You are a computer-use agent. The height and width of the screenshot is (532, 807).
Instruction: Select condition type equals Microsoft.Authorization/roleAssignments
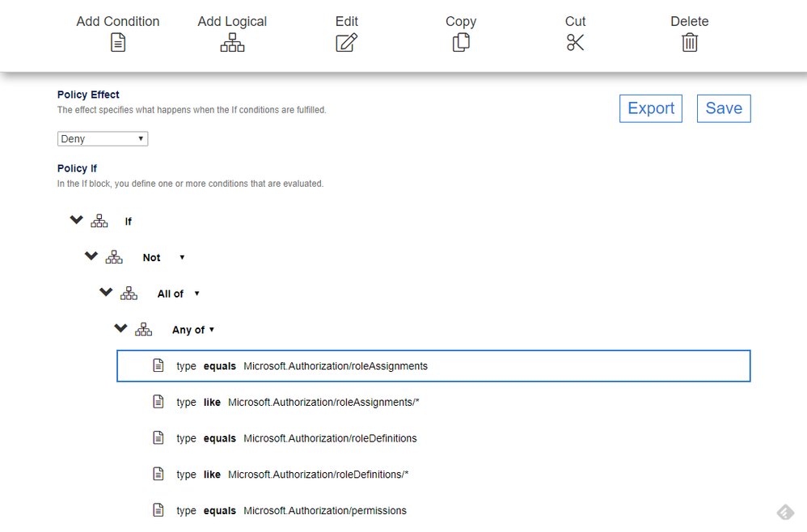point(433,365)
